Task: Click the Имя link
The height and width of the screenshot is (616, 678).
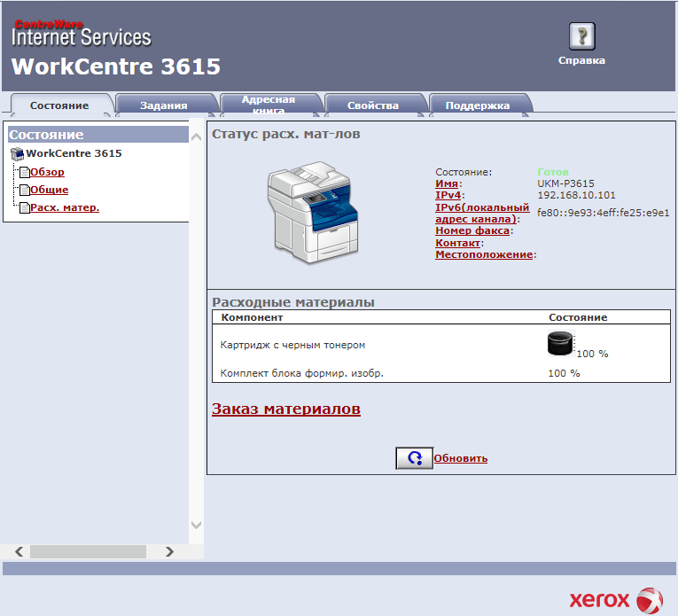Action: (446, 183)
